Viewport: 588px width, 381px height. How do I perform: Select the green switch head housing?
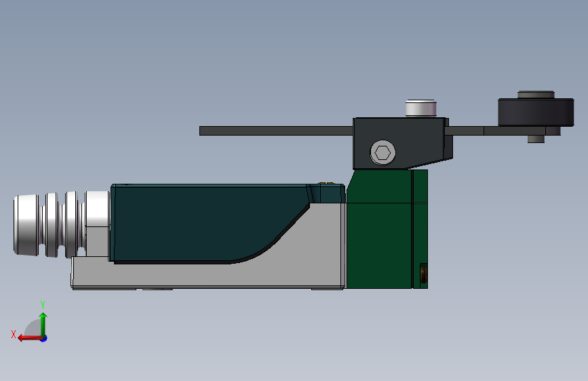pos(387,228)
